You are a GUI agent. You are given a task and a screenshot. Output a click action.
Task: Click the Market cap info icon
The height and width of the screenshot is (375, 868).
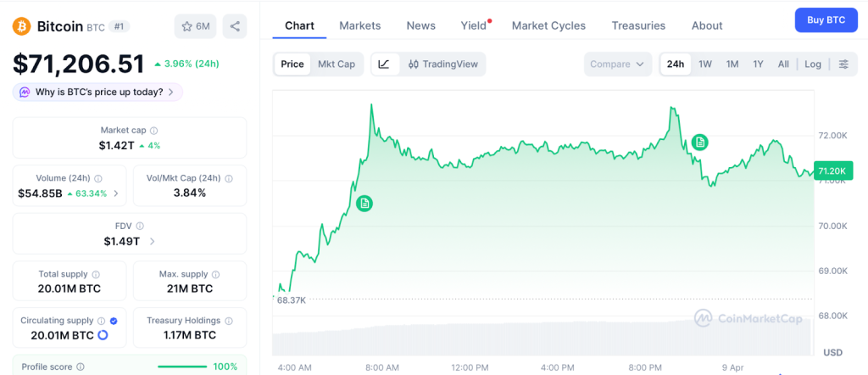(153, 131)
